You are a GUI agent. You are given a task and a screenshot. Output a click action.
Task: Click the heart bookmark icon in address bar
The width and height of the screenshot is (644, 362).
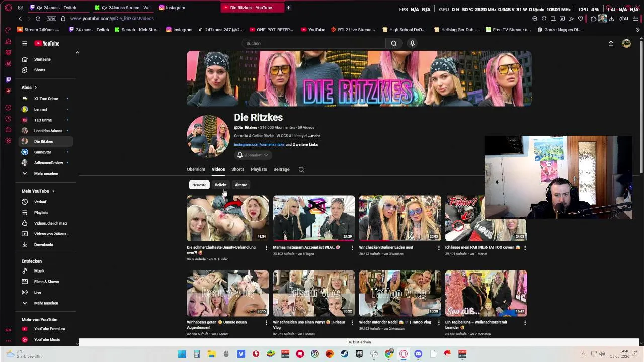[x=580, y=19]
